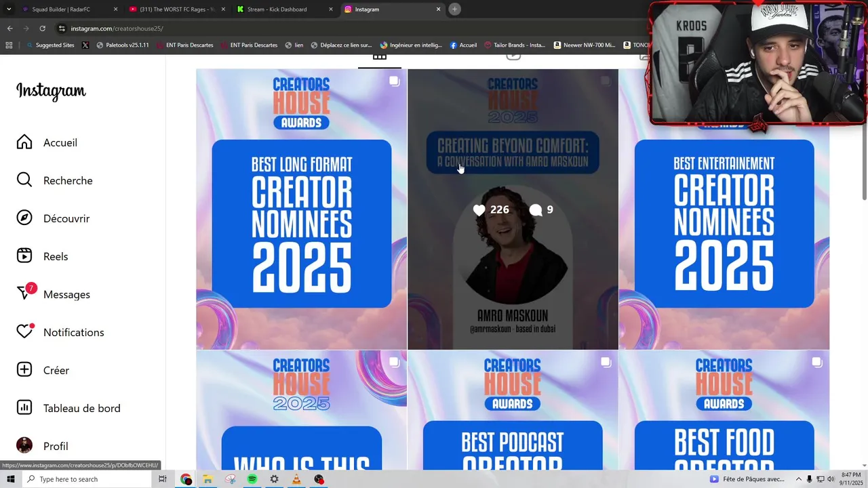
Task: Click the browser forward arrow
Action: coord(26,28)
